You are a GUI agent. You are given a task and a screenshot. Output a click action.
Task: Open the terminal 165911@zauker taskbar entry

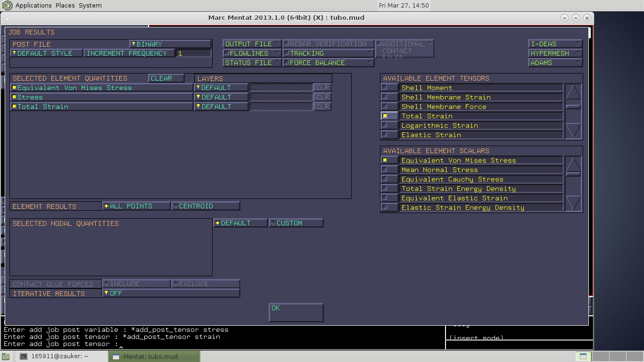59,356
